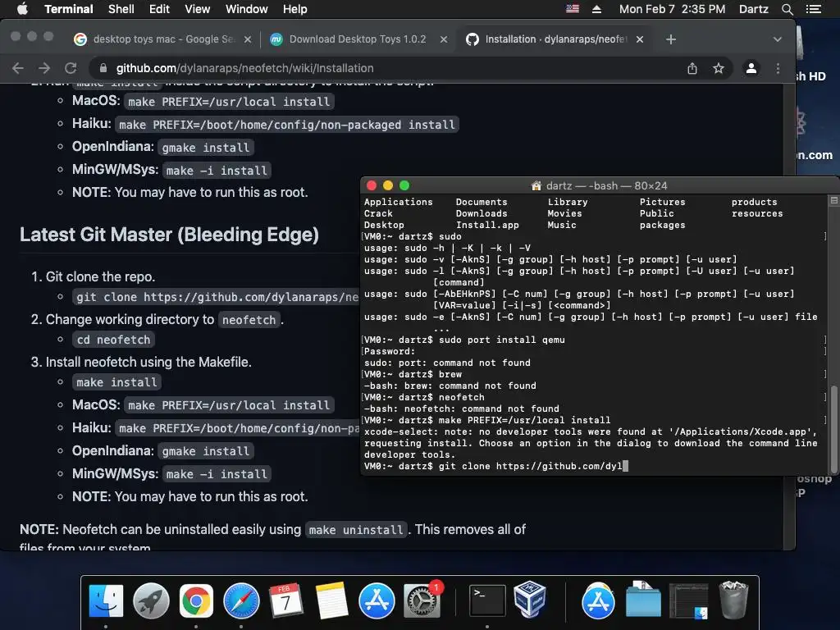Viewport: 840px width, 630px height.
Task: Open Safari from the Dock
Action: [x=241, y=600]
